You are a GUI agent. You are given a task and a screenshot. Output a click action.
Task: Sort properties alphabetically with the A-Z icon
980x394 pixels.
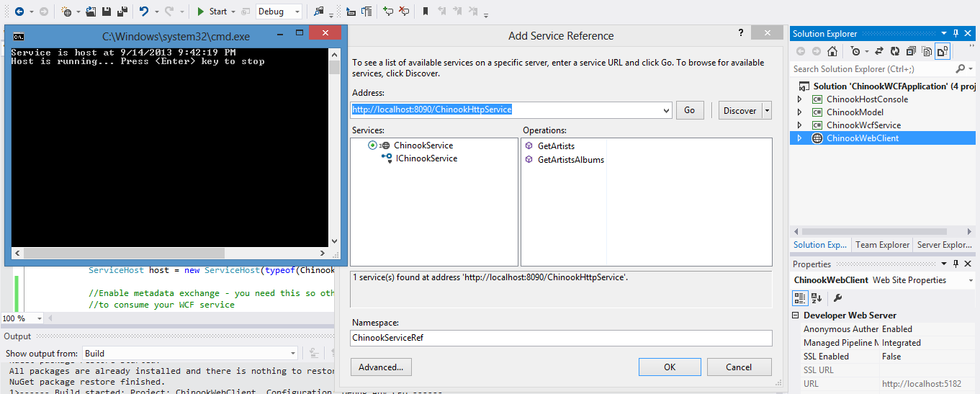pyautogui.click(x=817, y=298)
